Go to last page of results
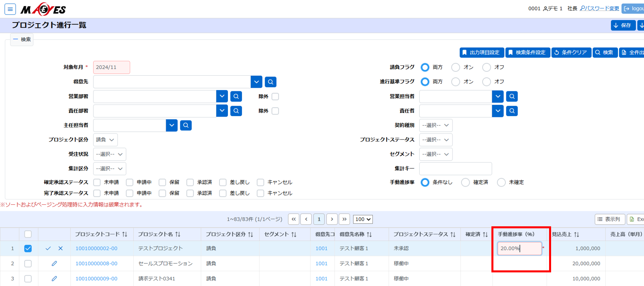Viewport: 644px width, 286px height. point(344,219)
